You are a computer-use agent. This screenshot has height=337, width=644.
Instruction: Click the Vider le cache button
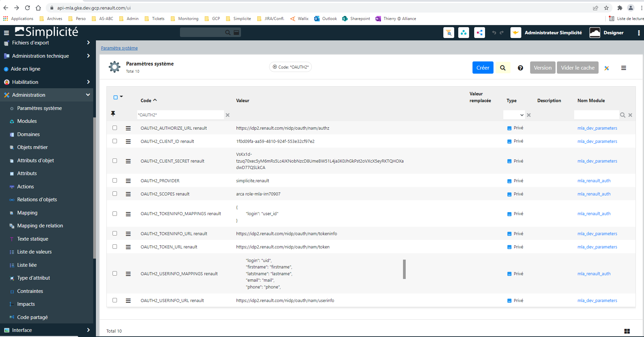coord(578,68)
